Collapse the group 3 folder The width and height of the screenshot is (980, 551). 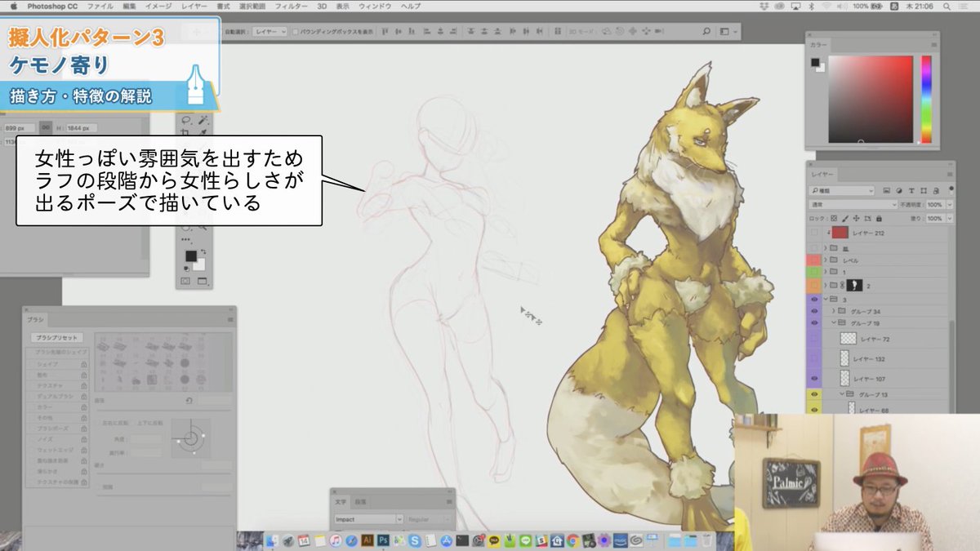pos(826,299)
